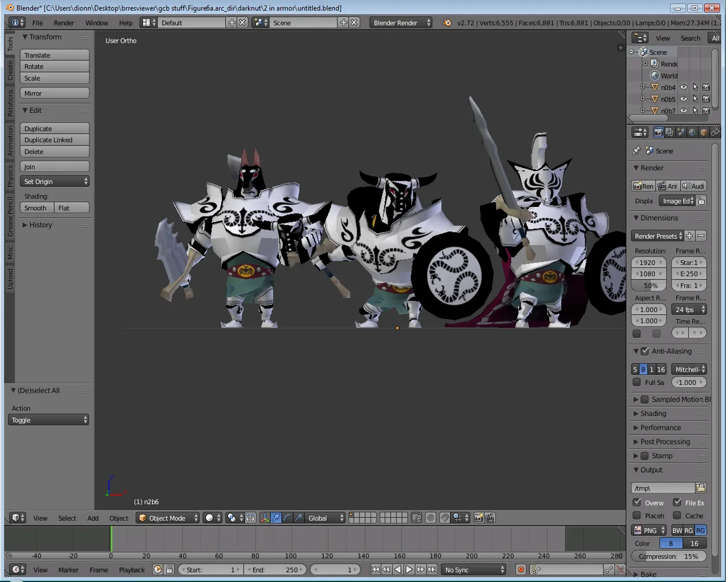Open the No Sync dropdown in timeline

point(474,569)
